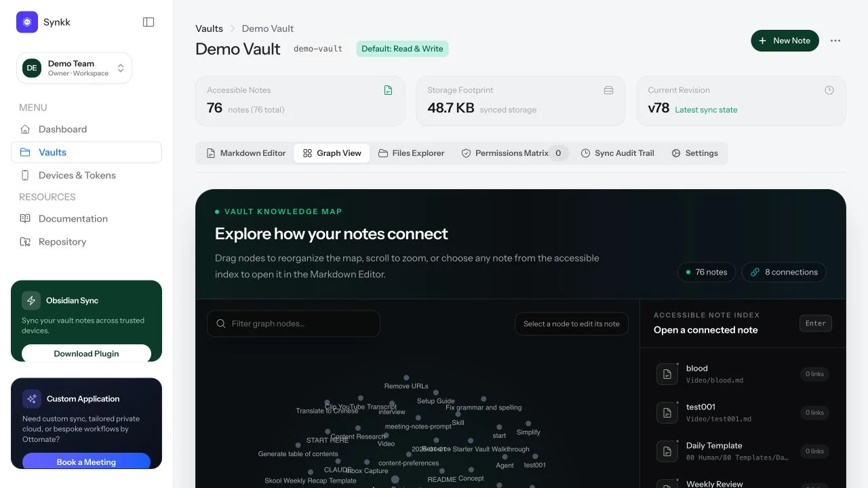Click the 8 connections badge

784,272
